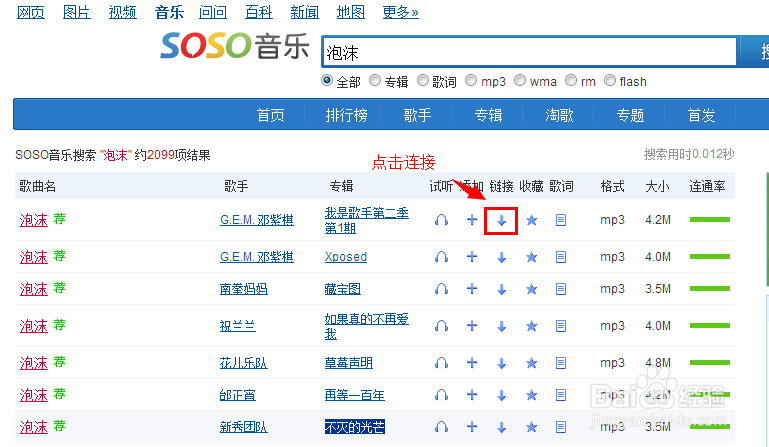The height and width of the screenshot is (447, 769).
Task: Open the lyrics icon in 祝兰兰 row
Action: pos(561,326)
